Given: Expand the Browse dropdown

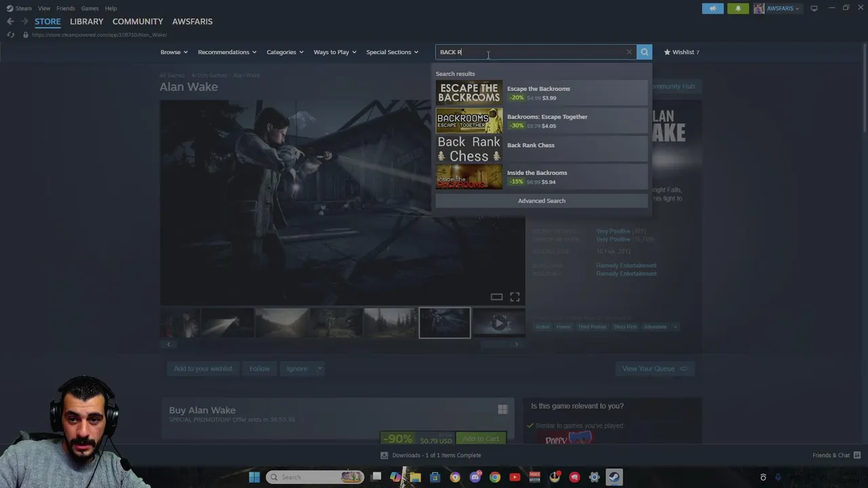Looking at the screenshot, I should point(174,52).
